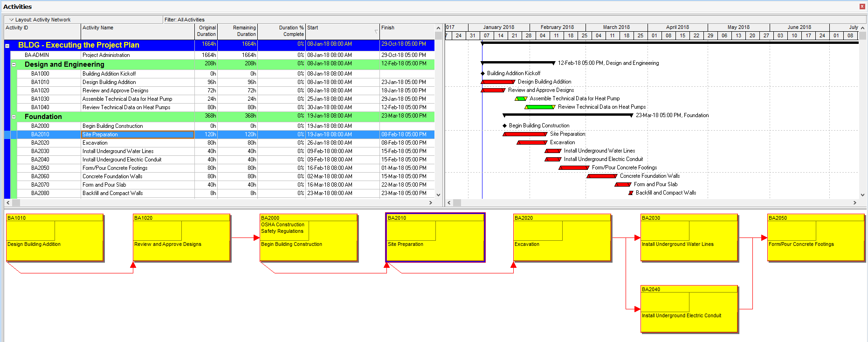This screenshot has height=342, width=868.
Task: Click the Gantt chart scroll-left arrow
Action: click(x=449, y=202)
